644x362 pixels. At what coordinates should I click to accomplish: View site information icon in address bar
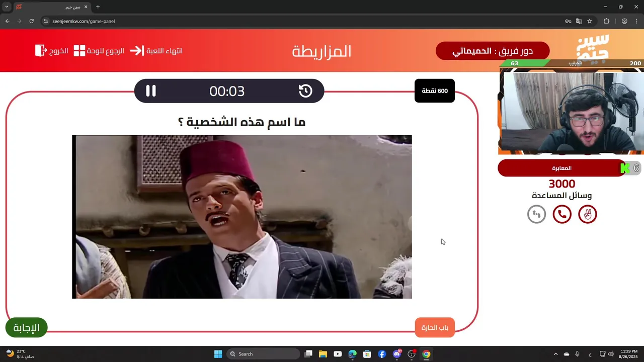46,21
